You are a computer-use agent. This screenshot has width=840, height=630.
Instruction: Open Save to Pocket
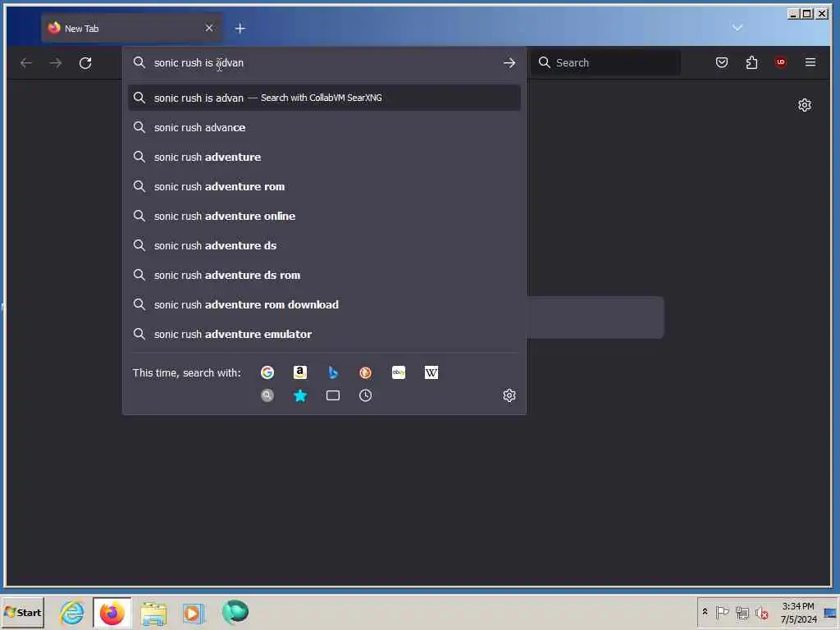722,62
